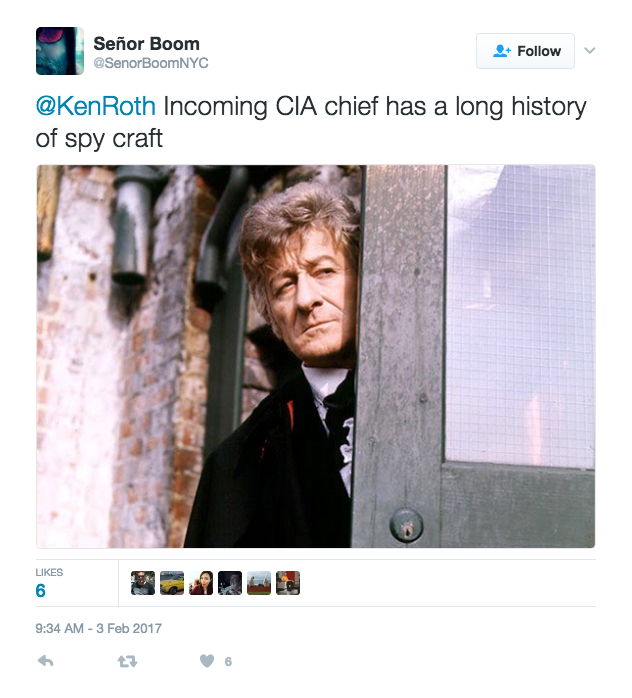
Task: Open the fourth liker's dark avatar
Action: coord(230,583)
